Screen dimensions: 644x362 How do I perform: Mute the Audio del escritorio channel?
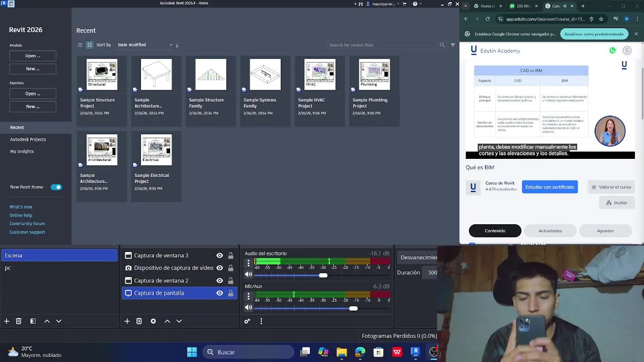248,275
